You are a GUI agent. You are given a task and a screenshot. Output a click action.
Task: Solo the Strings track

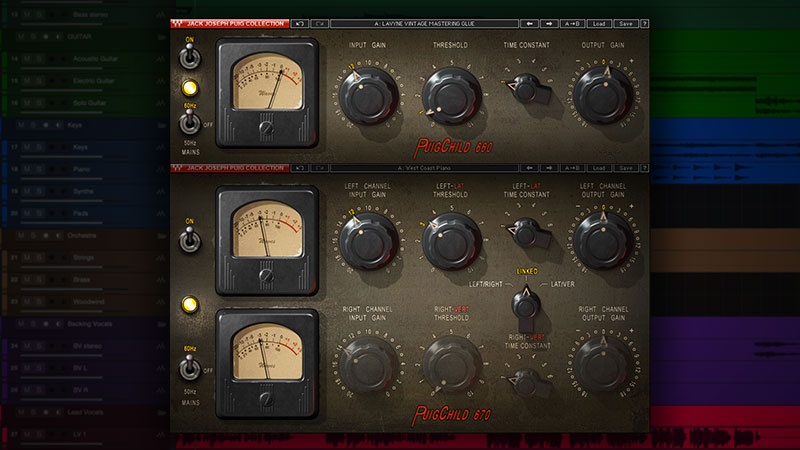[39, 257]
